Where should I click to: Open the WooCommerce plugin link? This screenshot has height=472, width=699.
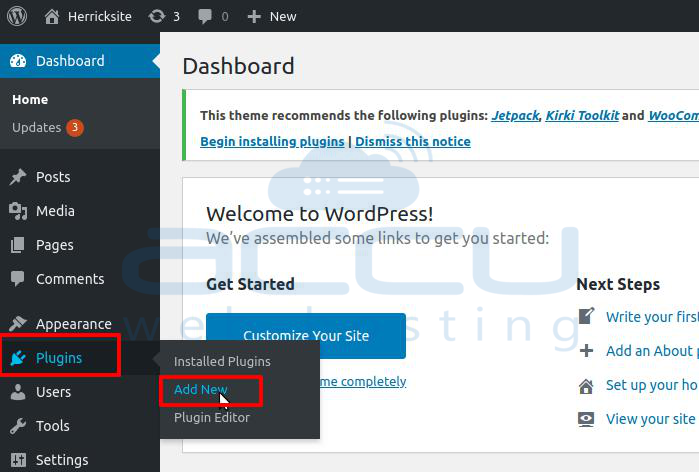[674, 115]
